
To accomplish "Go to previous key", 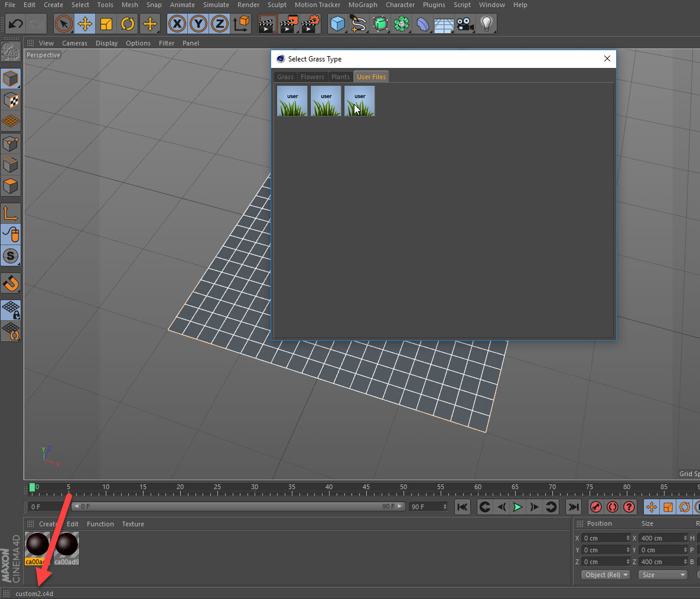I will [485, 507].
